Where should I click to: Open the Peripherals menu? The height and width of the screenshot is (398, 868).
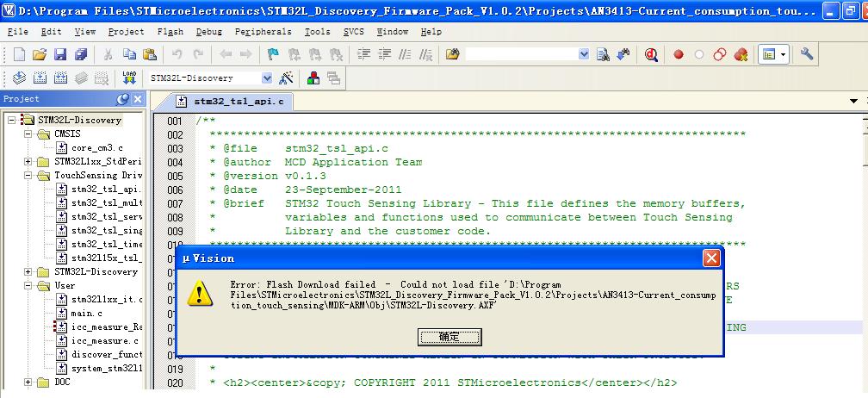[263, 32]
